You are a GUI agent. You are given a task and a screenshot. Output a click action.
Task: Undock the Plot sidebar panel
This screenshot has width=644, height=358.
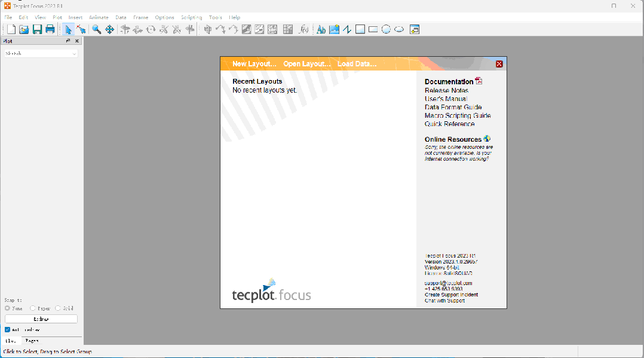click(x=68, y=41)
